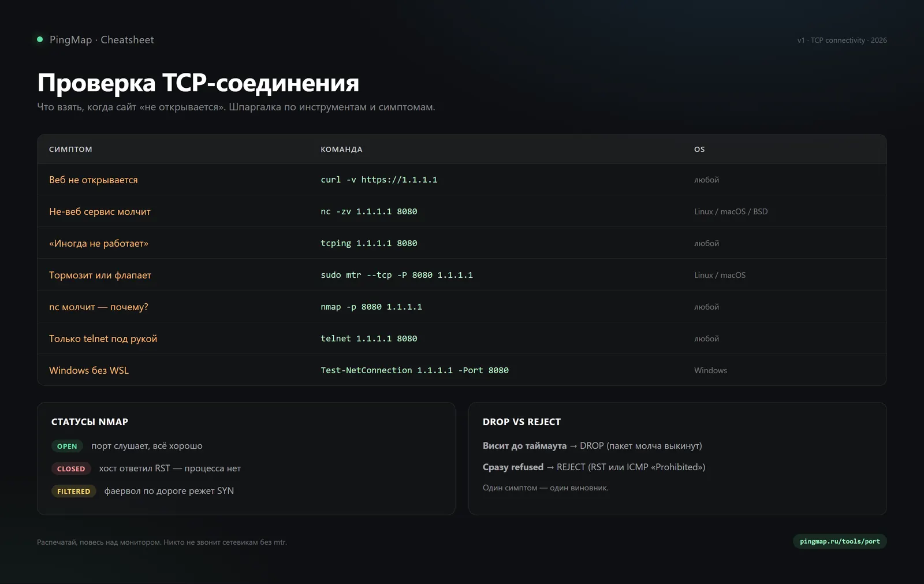The height and width of the screenshot is (584, 924).
Task: Click the symptom 'Тормозит или флапает'
Action: pyautogui.click(x=100, y=275)
